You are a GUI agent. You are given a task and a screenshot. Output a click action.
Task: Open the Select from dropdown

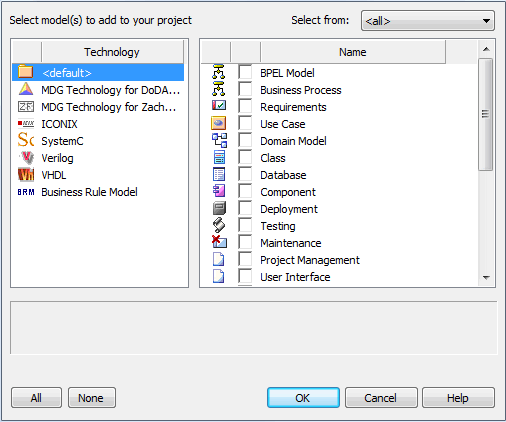coord(428,21)
